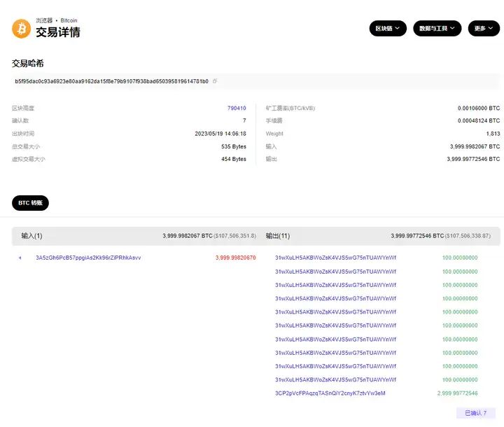504x427 pixels.
Task: Click the green output amount 2,999.99772546
Action: point(457,393)
